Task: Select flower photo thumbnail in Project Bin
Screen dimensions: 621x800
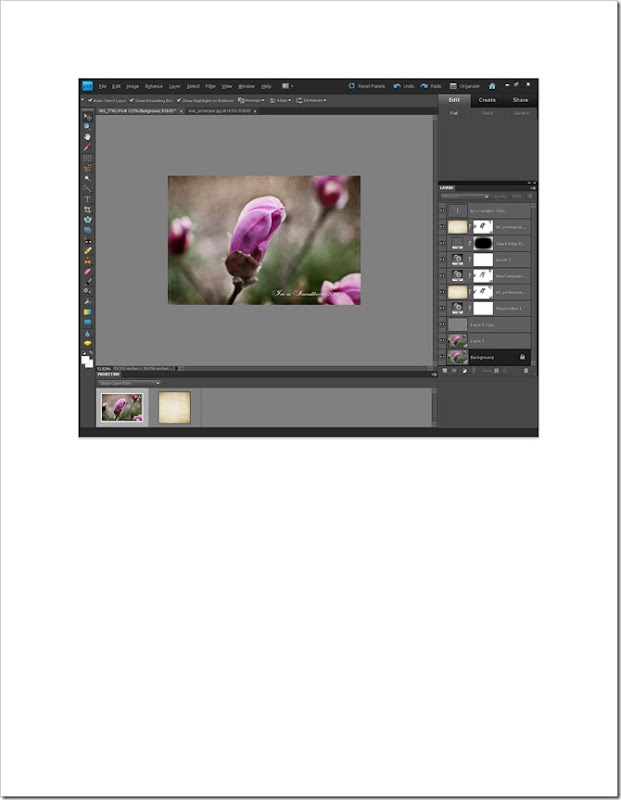Action: pyautogui.click(x=122, y=407)
